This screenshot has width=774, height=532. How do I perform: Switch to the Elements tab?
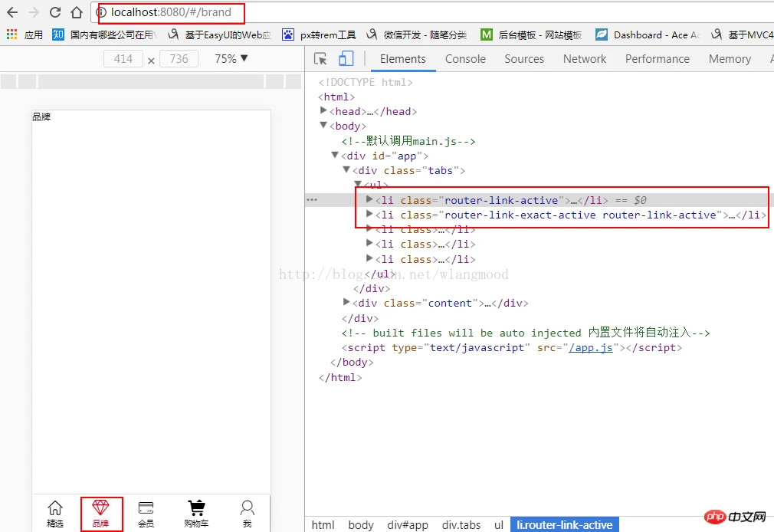click(403, 59)
